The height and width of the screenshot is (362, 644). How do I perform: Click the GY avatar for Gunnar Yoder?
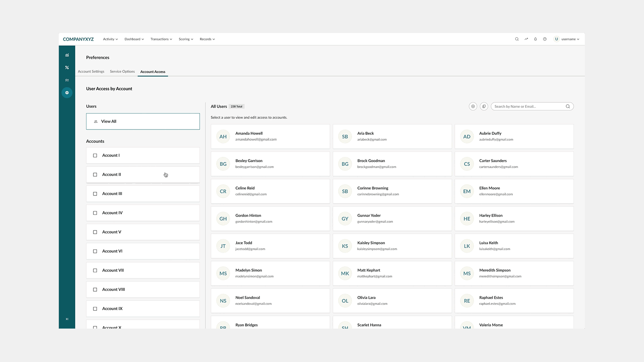click(x=345, y=219)
